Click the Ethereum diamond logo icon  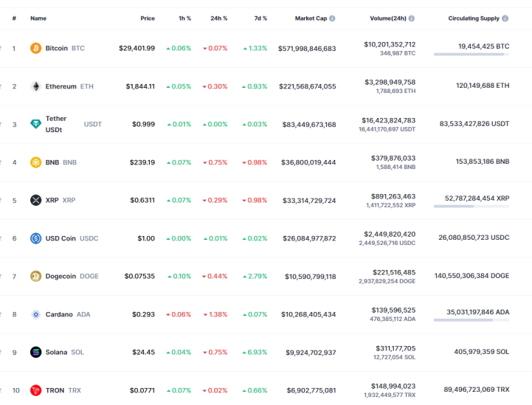pyautogui.click(x=35, y=86)
